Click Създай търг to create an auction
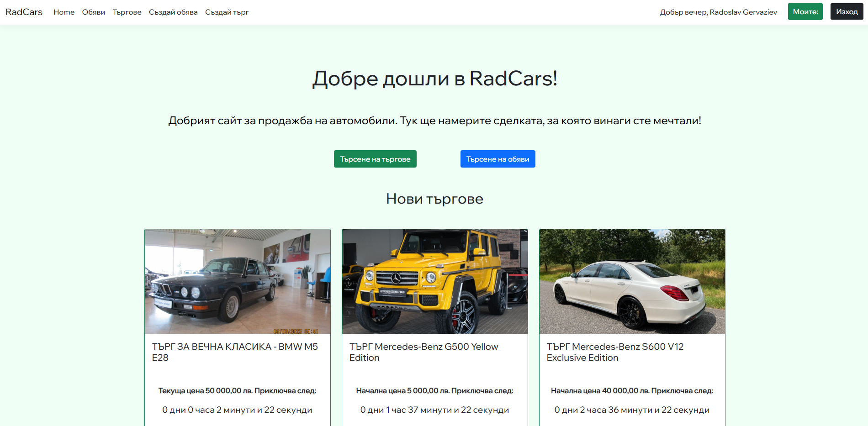This screenshot has width=868, height=426. [227, 12]
